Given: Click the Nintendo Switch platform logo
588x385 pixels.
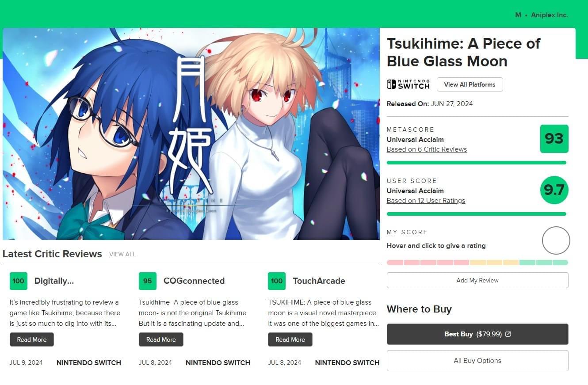Looking at the screenshot, I should [408, 84].
